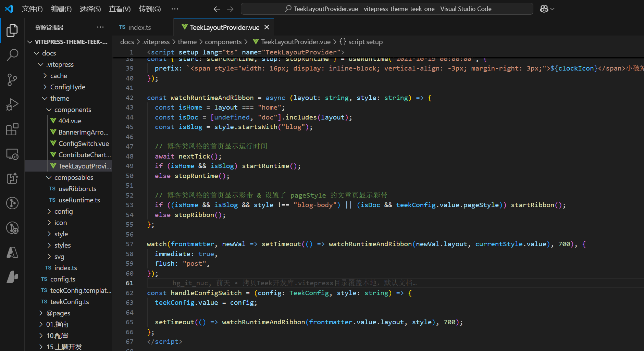Expand the config folder
Viewport: 644px width, 351px height.
click(63, 211)
